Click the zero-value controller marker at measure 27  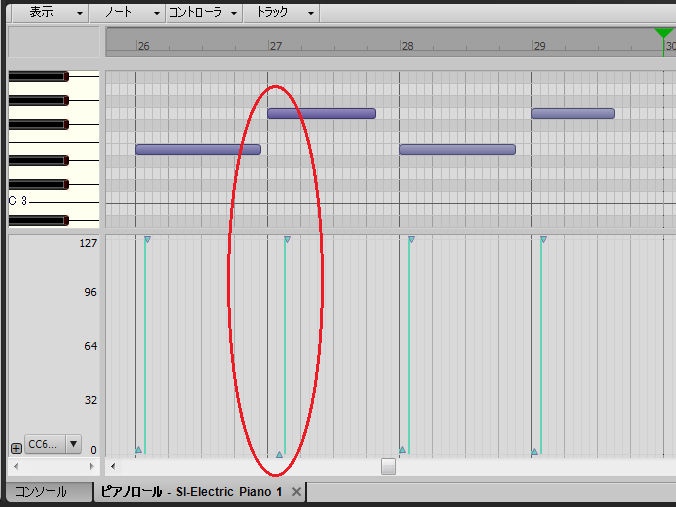tap(279, 454)
